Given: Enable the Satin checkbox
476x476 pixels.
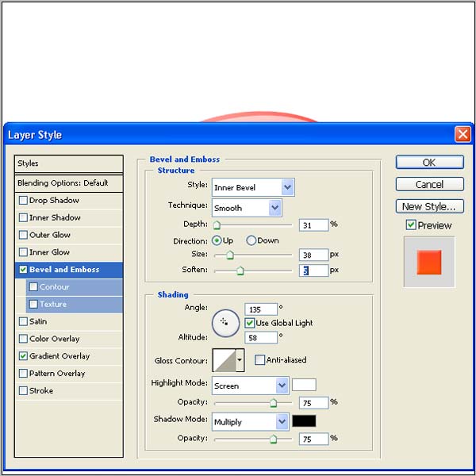Looking at the screenshot, I should click(23, 321).
